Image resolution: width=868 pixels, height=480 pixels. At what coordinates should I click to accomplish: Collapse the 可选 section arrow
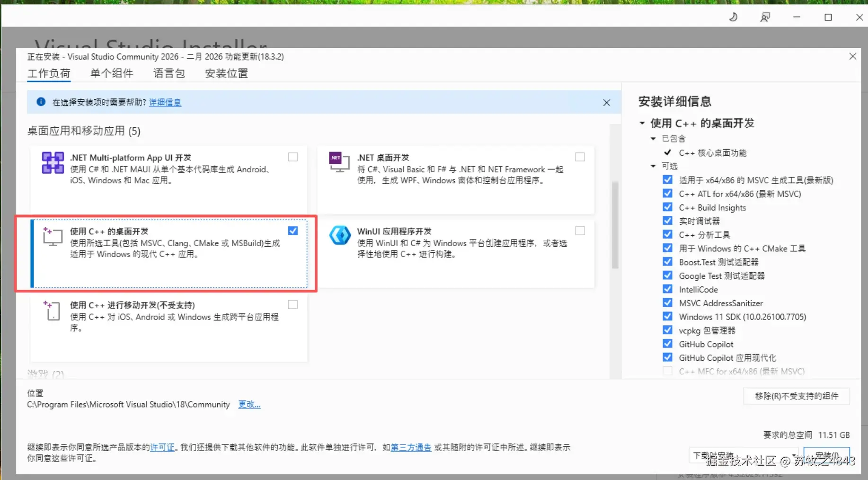tap(653, 166)
